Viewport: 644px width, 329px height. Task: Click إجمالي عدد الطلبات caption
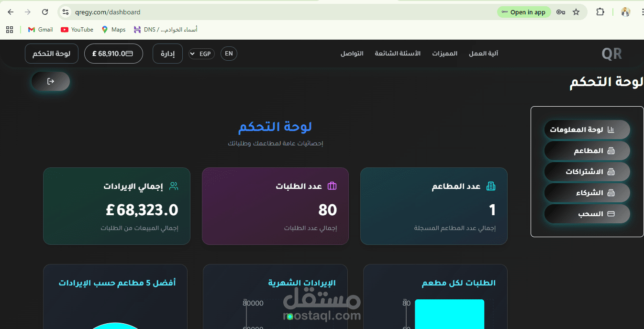click(311, 228)
